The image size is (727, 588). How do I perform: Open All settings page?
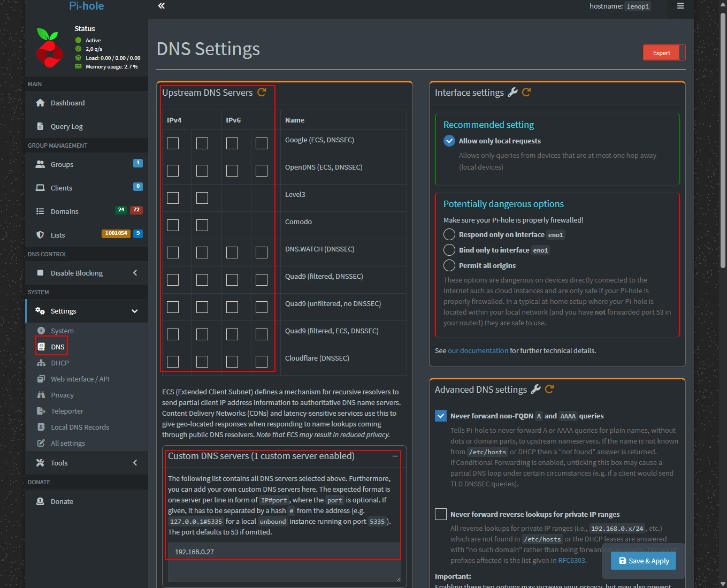(x=67, y=443)
